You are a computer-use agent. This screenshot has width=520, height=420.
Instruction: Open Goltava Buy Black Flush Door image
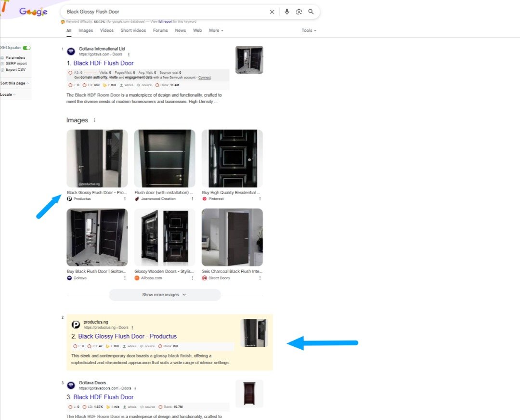click(97, 237)
